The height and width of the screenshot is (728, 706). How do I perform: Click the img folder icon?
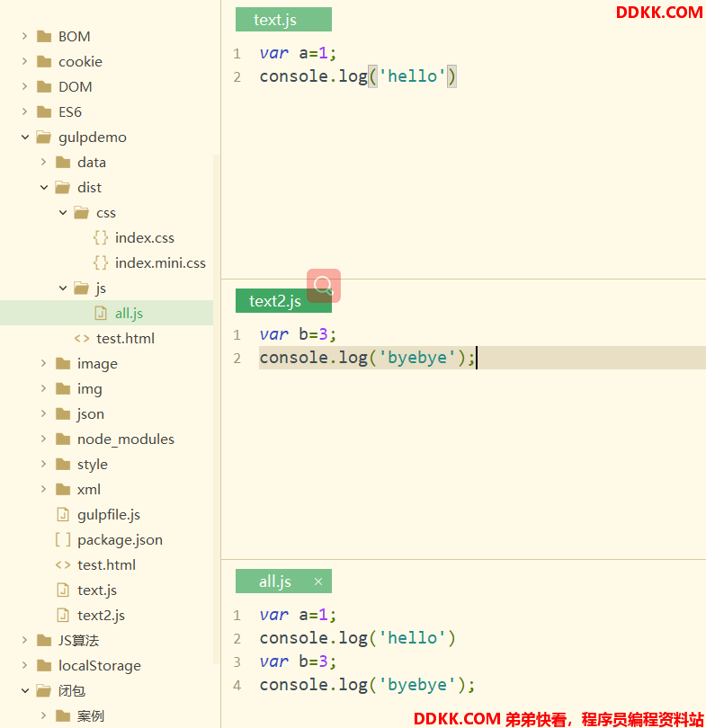tap(63, 388)
